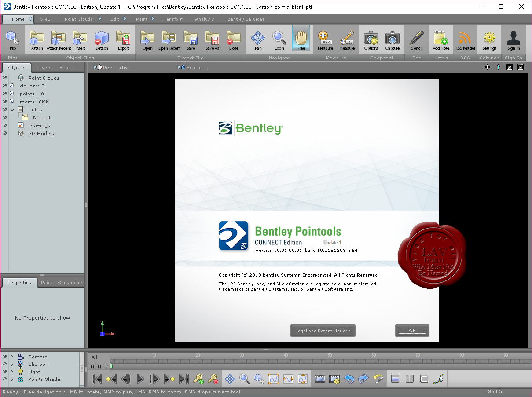The height and width of the screenshot is (397, 532).
Task: Select the Pan navigation tool
Action: 258,40
